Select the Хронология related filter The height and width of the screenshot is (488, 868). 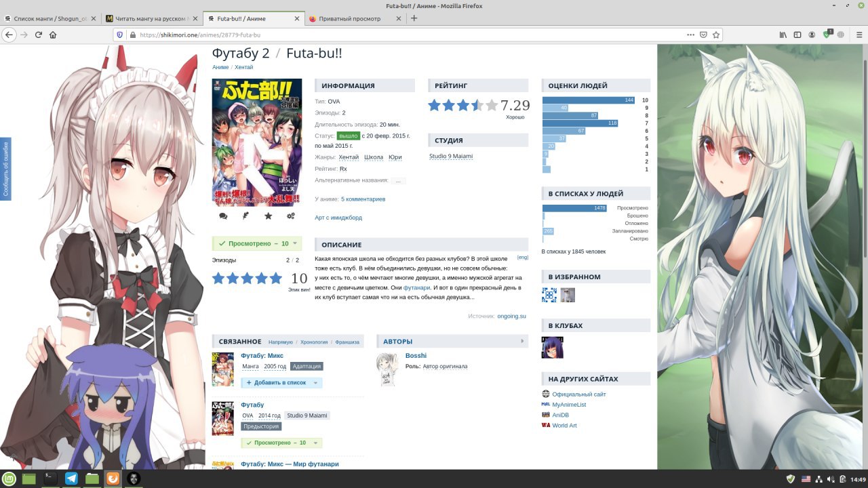coord(314,342)
